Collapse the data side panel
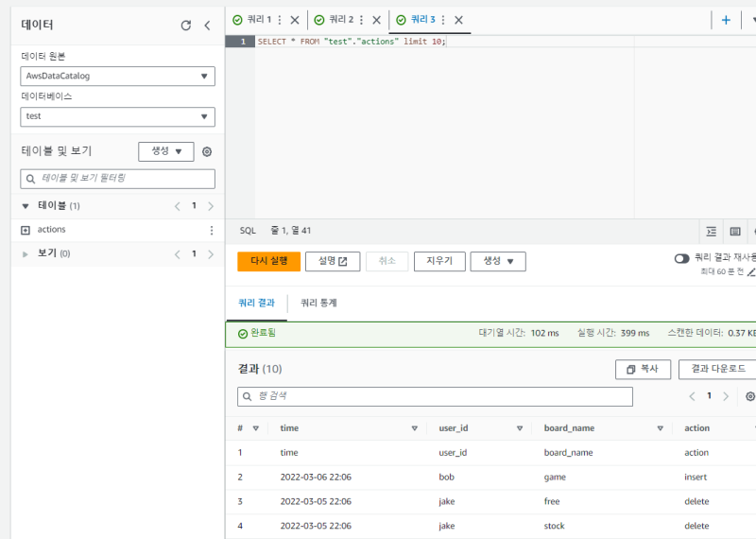This screenshot has width=756, height=539. point(207,26)
